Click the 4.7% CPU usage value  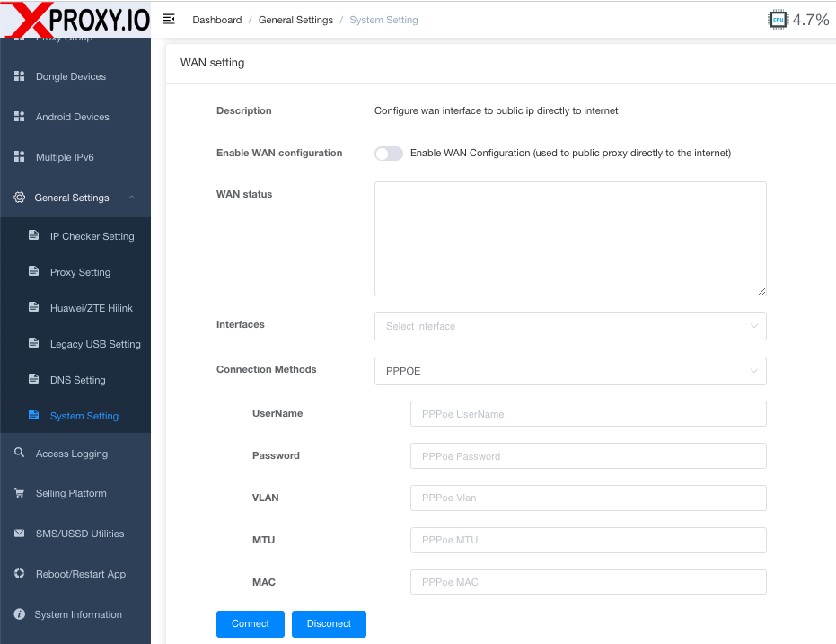click(x=810, y=20)
